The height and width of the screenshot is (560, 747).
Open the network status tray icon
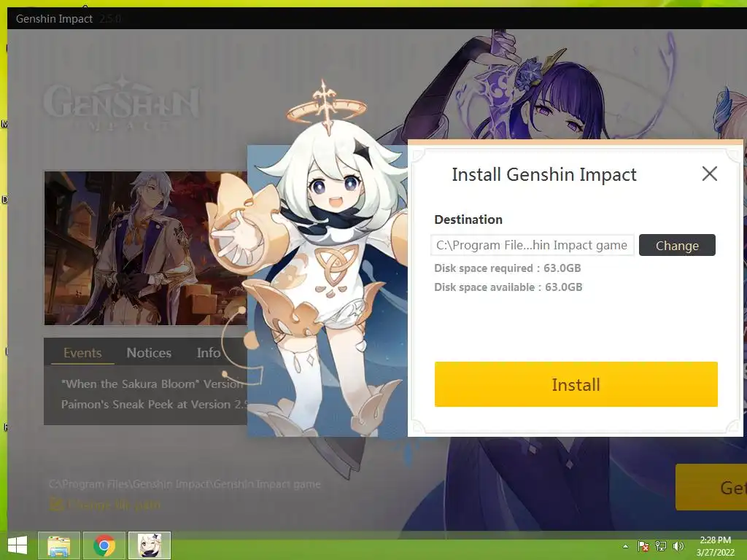pyautogui.click(x=661, y=546)
